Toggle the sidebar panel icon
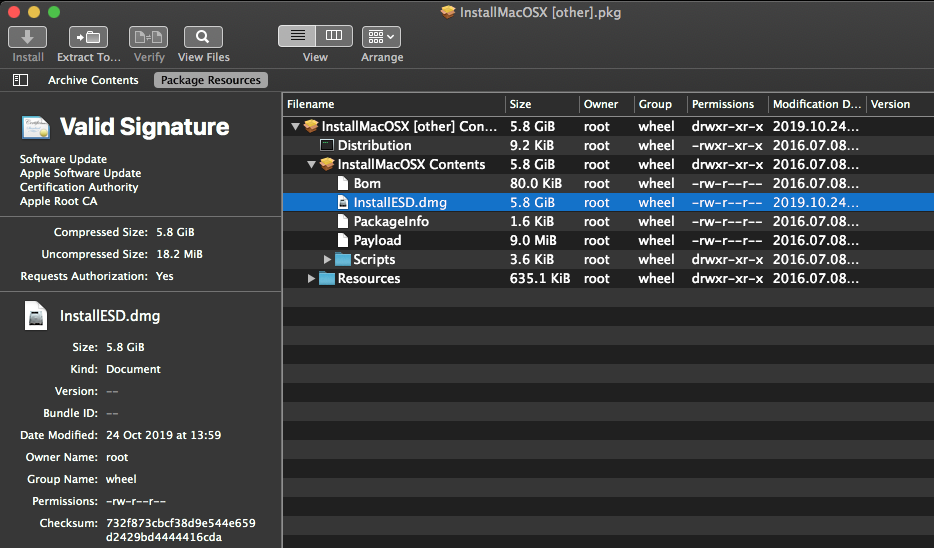The width and height of the screenshot is (934, 548). click(x=21, y=80)
